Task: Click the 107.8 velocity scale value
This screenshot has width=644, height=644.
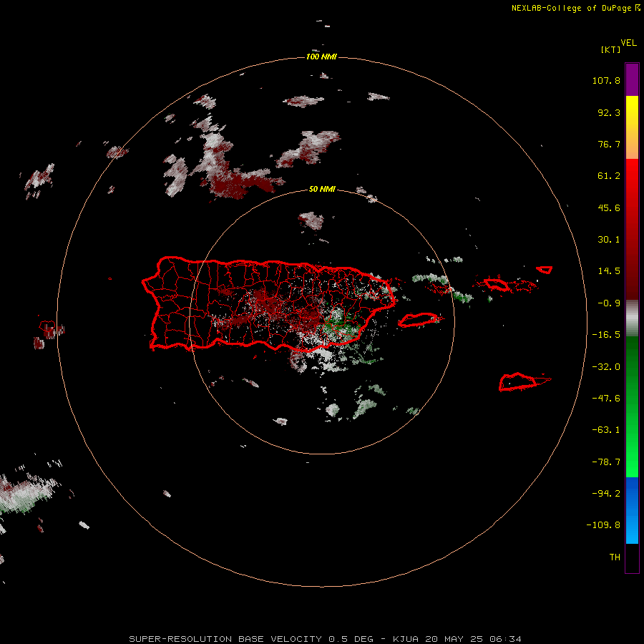Action: pos(606,80)
